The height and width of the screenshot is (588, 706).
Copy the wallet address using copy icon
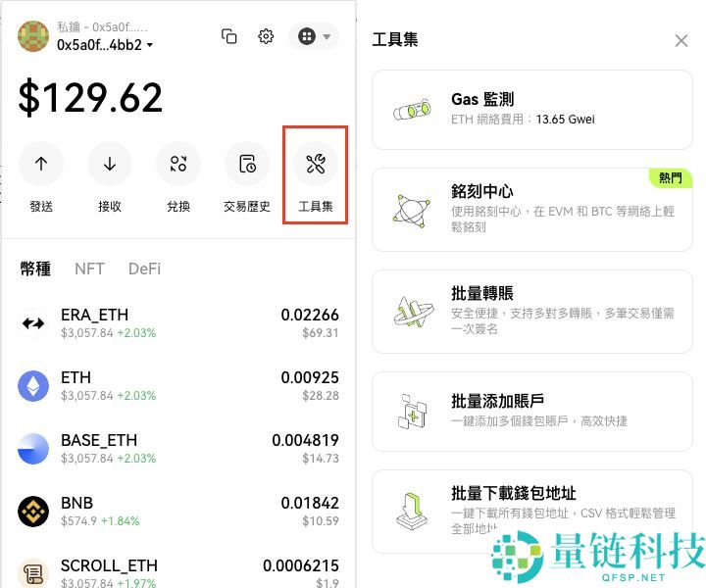229,36
